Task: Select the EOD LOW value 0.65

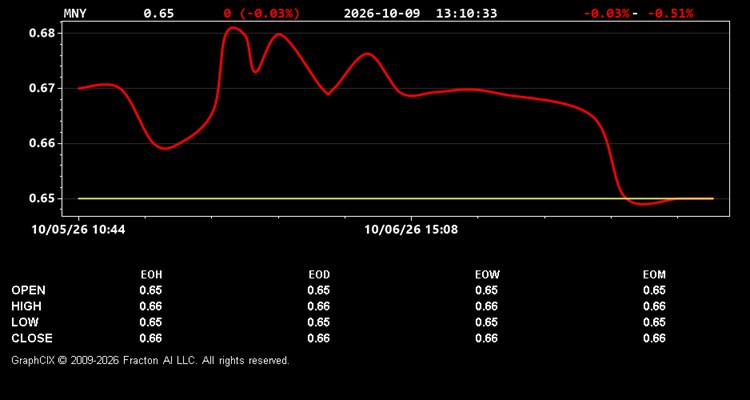Action: (x=319, y=322)
